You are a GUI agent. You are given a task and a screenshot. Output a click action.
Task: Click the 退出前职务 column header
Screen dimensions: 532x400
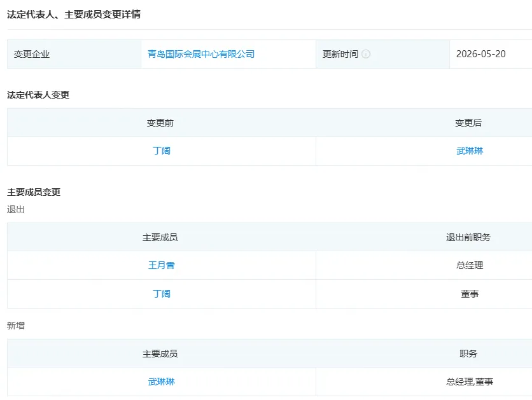click(x=468, y=237)
